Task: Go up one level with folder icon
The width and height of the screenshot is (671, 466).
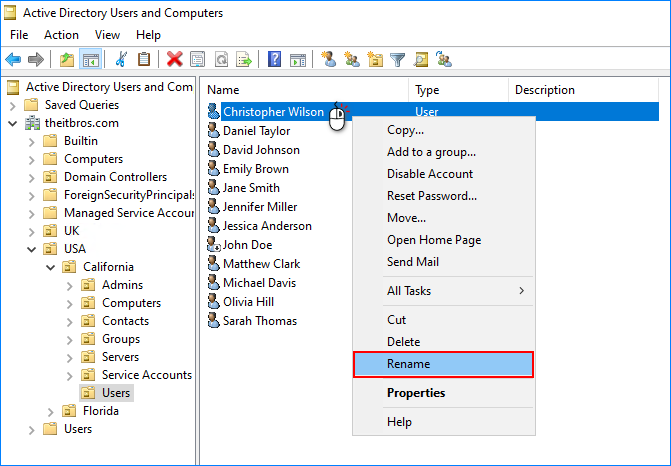Action: click(67, 59)
